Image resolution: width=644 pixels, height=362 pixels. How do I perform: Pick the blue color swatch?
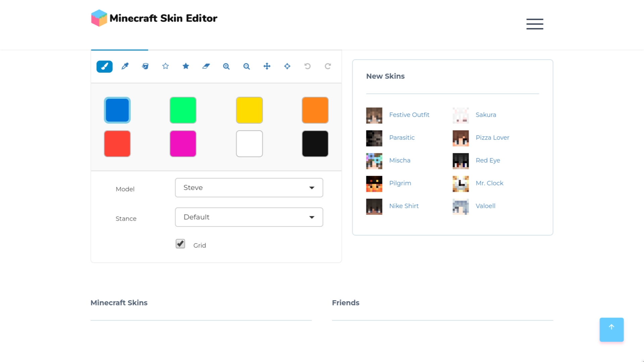(117, 110)
